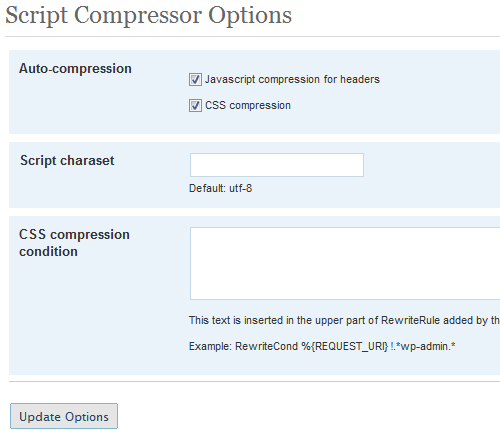Click the 'Default:' hint word under charset field
The image size is (500, 436).
207,188
